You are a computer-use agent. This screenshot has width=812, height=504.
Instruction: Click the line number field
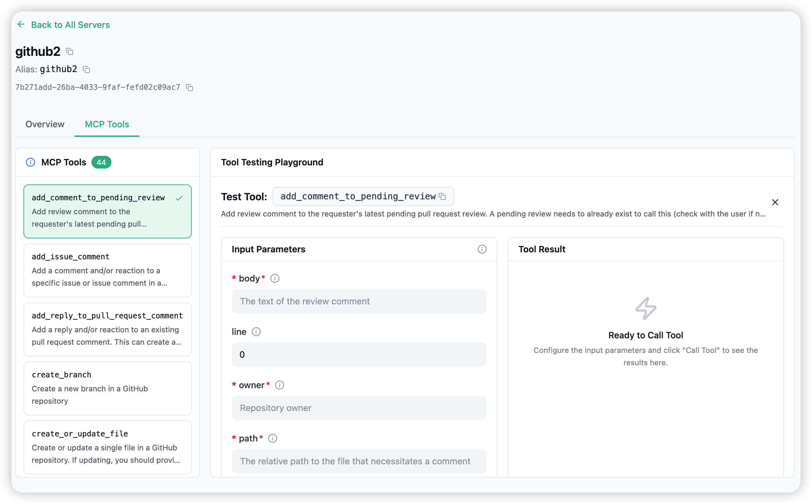[359, 355]
